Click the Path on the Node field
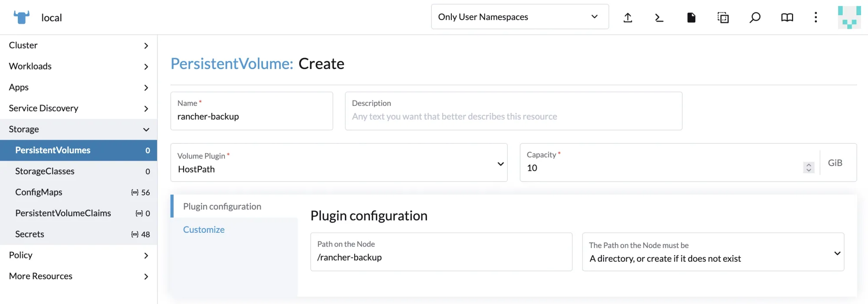This screenshot has width=868, height=304. 441,252
